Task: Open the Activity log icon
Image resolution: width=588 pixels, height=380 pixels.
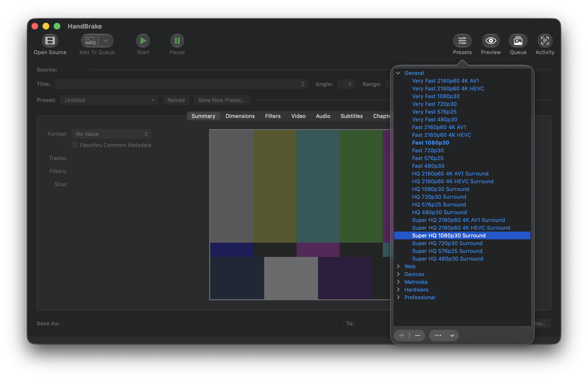Action: click(545, 41)
